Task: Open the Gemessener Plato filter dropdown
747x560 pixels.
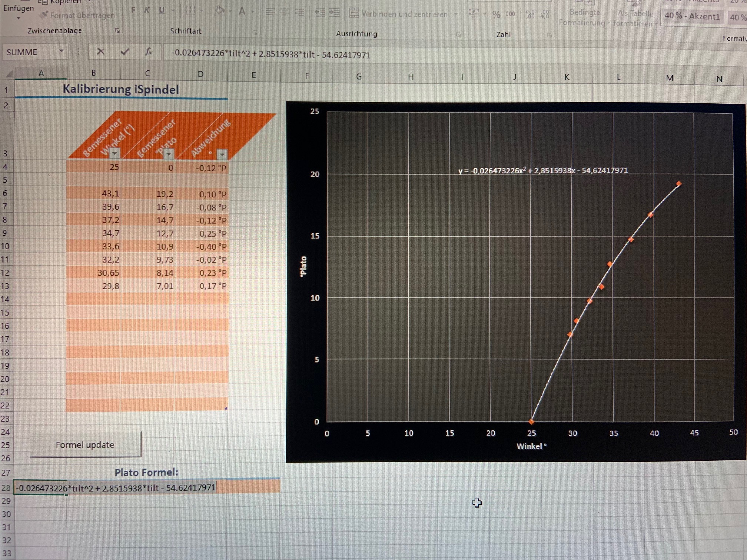Action: [x=169, y=154]
